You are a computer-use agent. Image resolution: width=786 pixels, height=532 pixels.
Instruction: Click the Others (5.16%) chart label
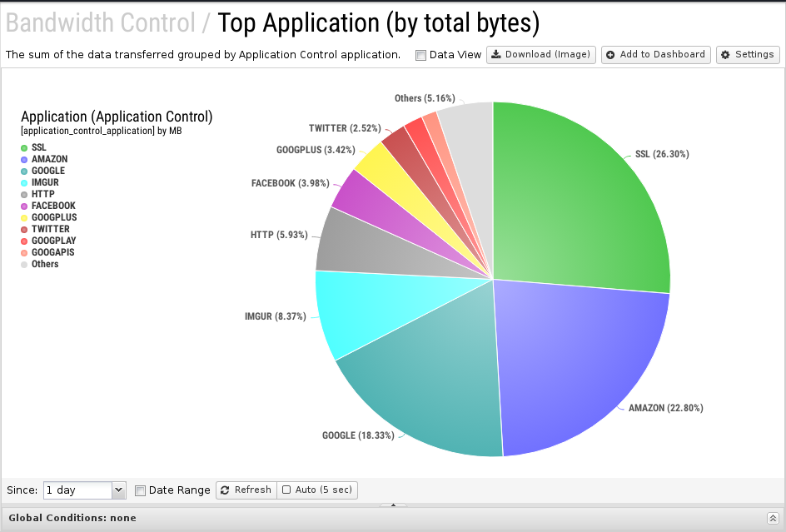point(425,98)
